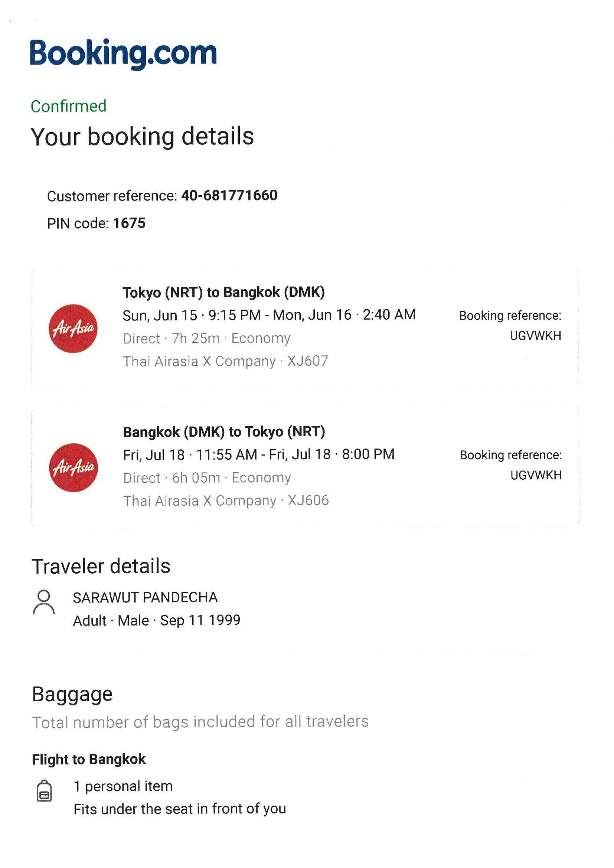
Task: Click the Your booking details heading
Action: point(142,136)
